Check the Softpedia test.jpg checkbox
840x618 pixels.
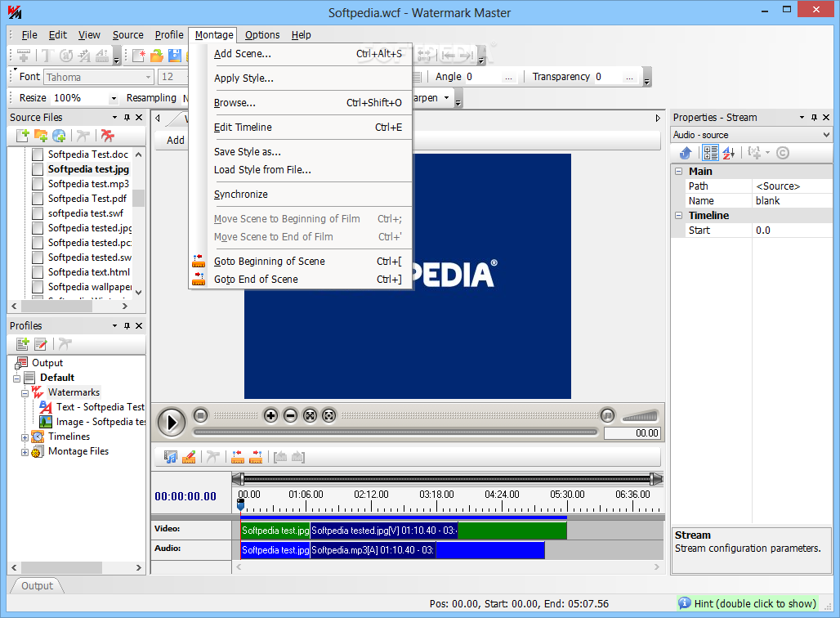click(x=38, y=169)
